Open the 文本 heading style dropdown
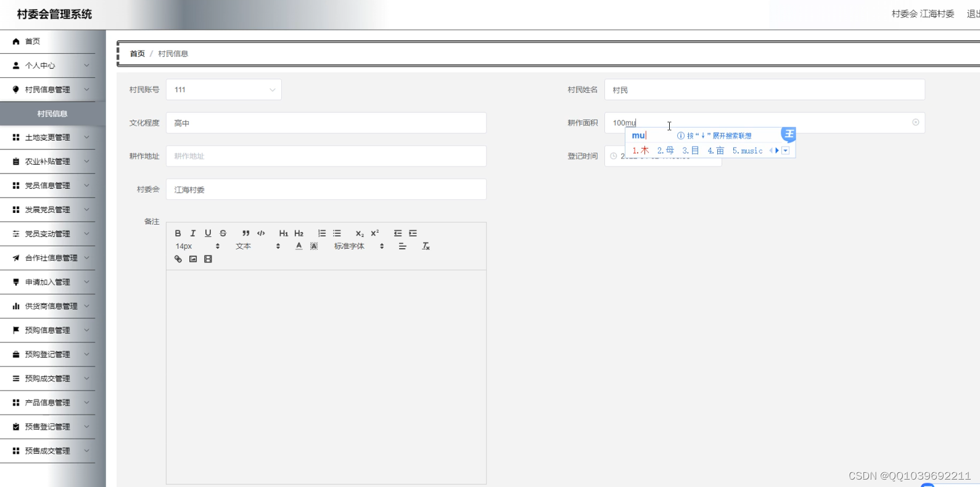Screen dimensions: 980x487 [258, 246]
